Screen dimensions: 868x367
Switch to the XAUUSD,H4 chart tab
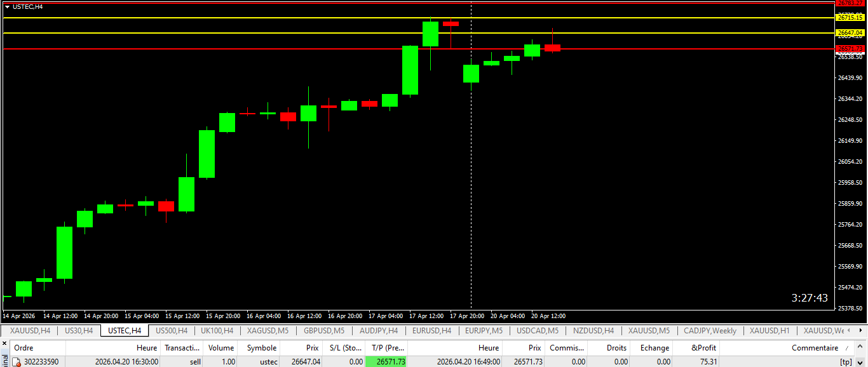30,331
